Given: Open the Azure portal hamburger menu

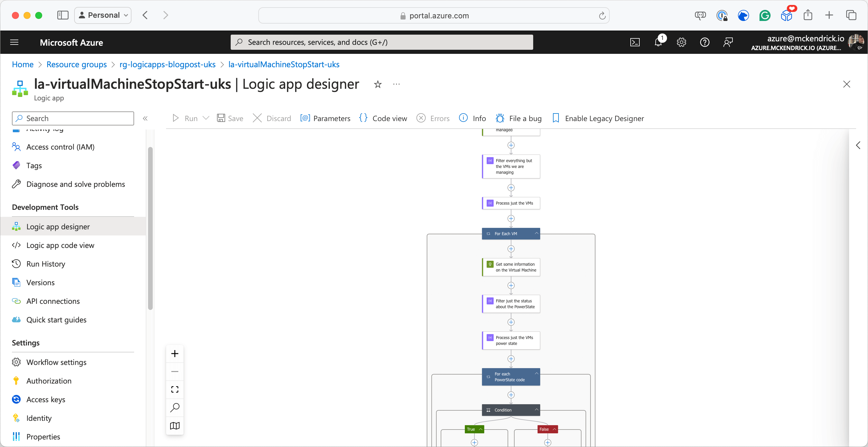Looking at the screenshot, I should [14, 42].
